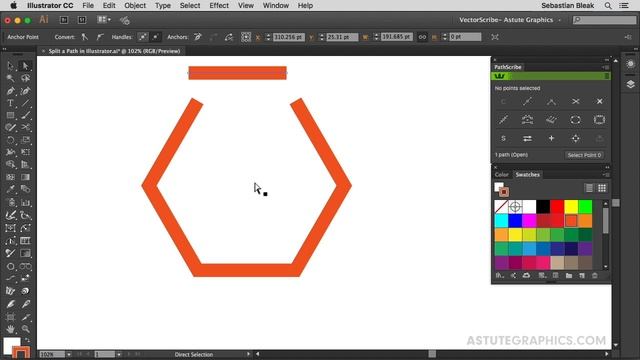Step Y coordinate value with its stepper

tap(322, 37)
